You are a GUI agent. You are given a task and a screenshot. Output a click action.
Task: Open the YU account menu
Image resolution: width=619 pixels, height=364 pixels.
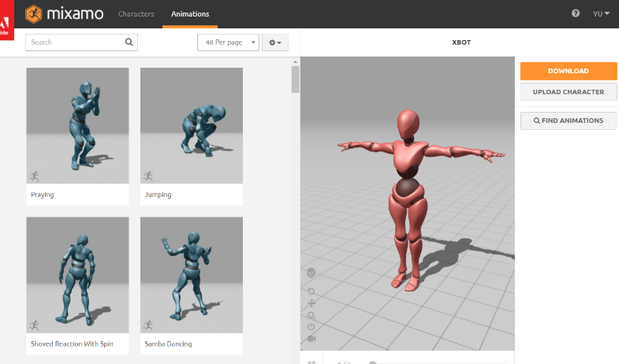tap(602, 14)
